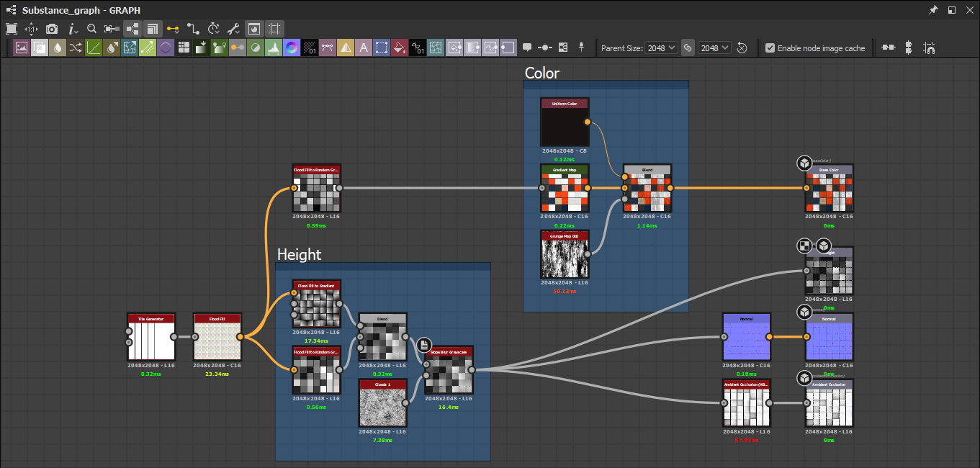Screen dimensions: 980x468
Task: Toggle Enable node image cache checkbox
Action: coord(770,48)
